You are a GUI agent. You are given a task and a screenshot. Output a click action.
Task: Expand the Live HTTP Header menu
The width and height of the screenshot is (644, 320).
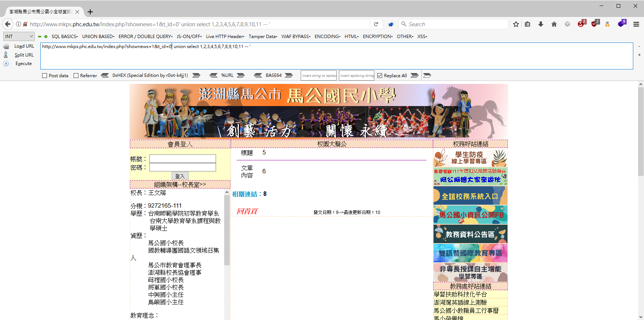tap(225, 37)
